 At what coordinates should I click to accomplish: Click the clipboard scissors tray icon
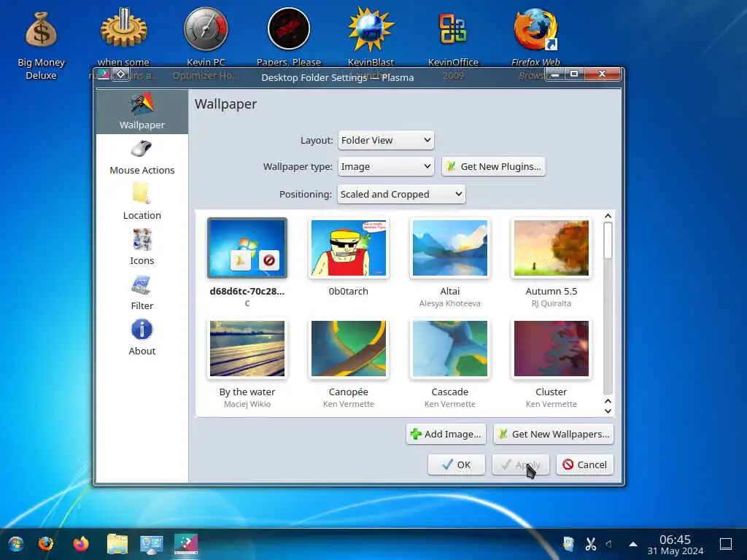(x=591, y=544)
